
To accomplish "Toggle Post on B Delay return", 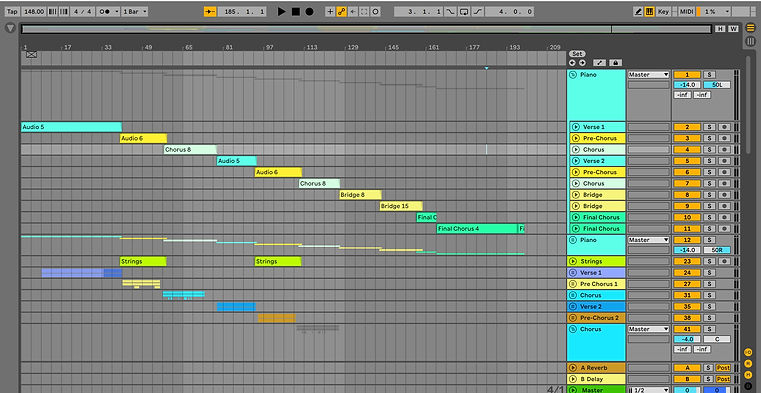I will (x=723, y=379).
